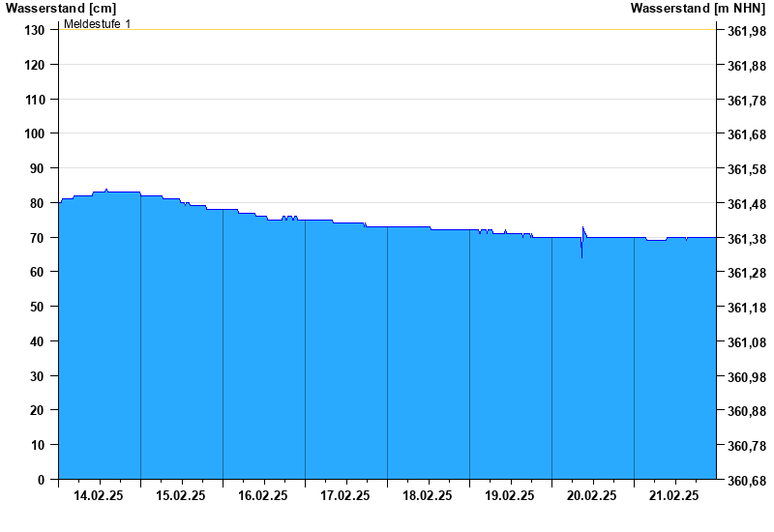Pick the 17.02.25 x-axis date

[345, 495]
